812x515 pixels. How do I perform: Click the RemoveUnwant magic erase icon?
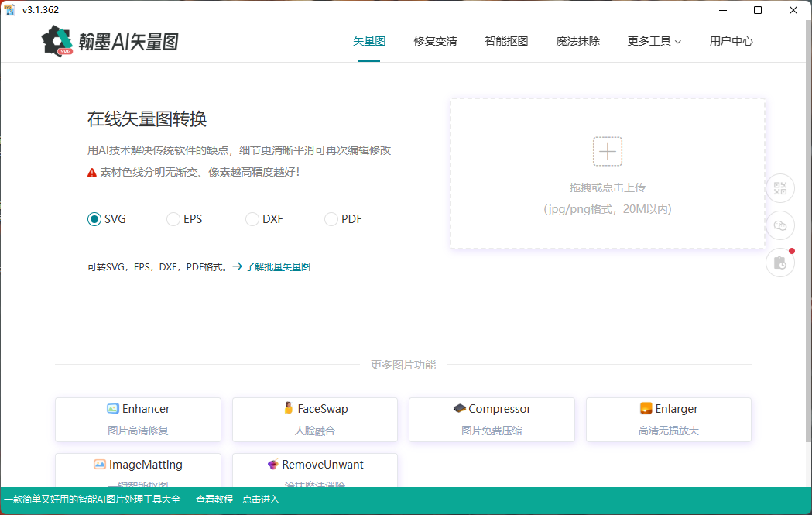click(x=273, y=464)
